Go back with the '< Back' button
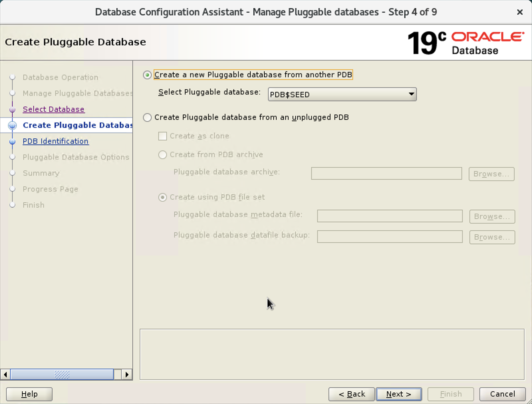This screenshot has width=532, height=404. coord(352,394)
